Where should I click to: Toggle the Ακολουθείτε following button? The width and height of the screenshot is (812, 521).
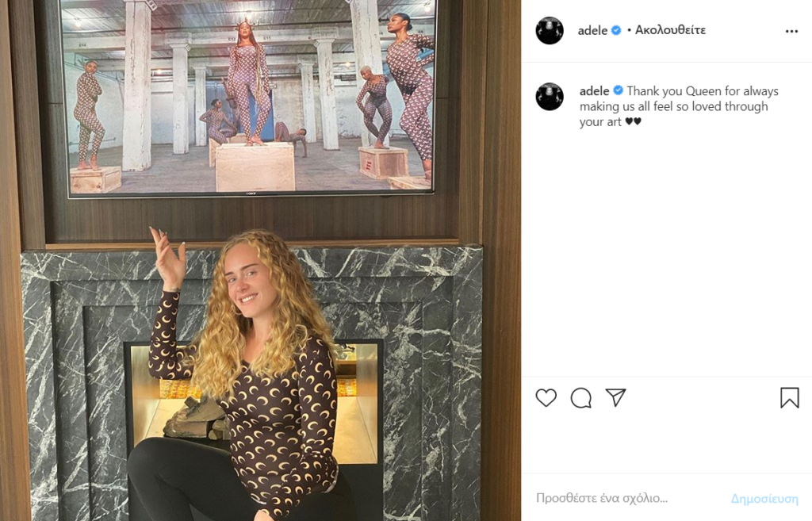pos(670,30)
